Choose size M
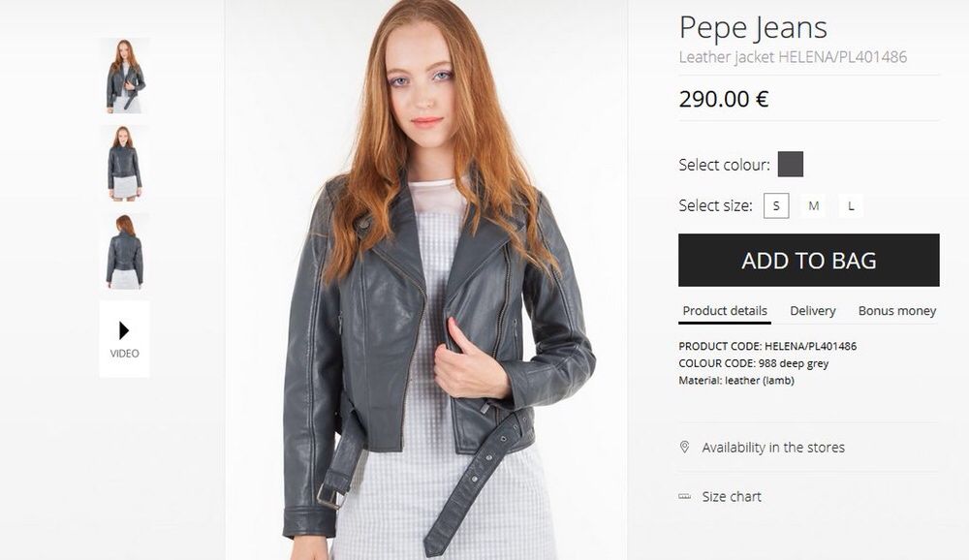This screenshot has width=969, height=560. [814, 205]
